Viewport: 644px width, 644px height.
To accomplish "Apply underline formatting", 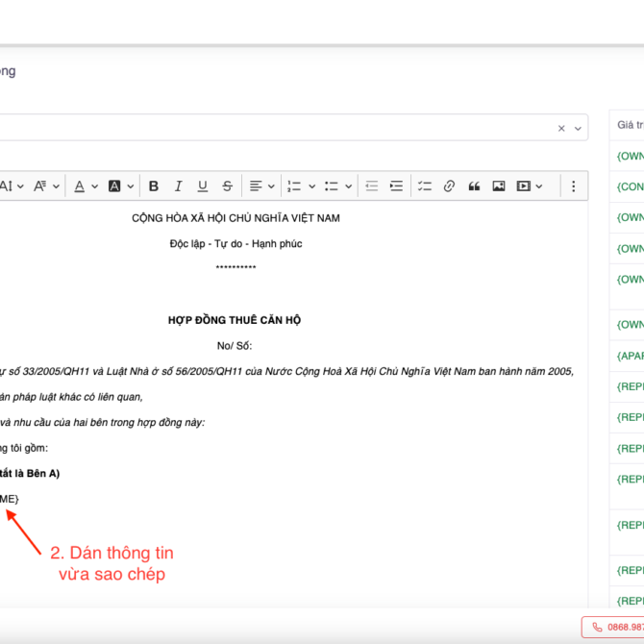I will tap(203, 186).
